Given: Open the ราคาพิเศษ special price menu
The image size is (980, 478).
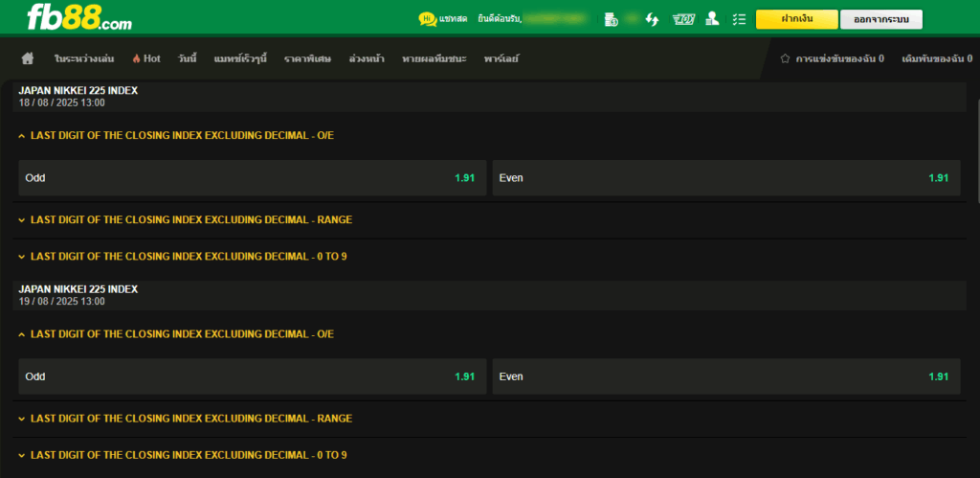Looking at the screenshot, I should coord(307,58).
